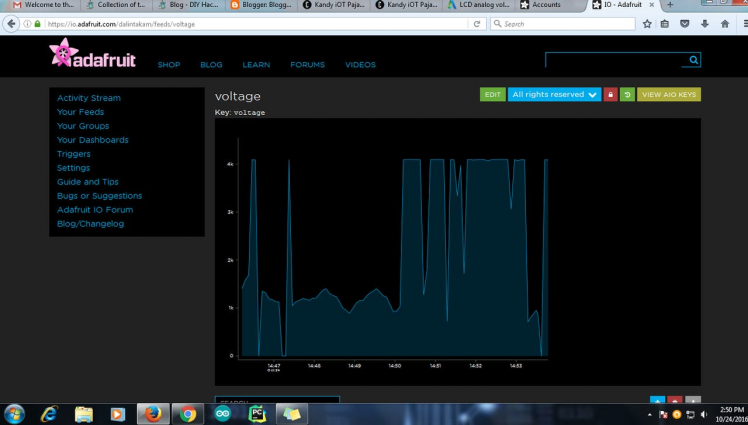The width and height of the screenshot is (748, 425).
Task: Open the BLOG menu
Action: pyautogui.click(x=211, y=65)
